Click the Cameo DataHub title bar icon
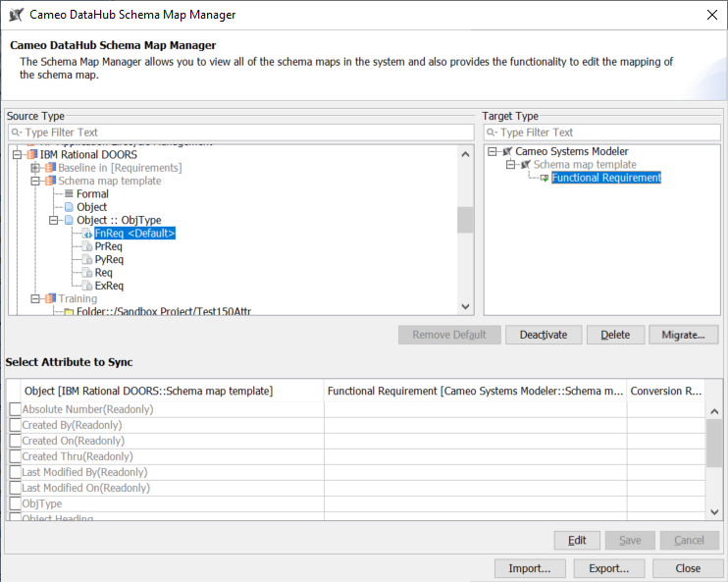This screenshot has width=728, height=582. [17, 15]
